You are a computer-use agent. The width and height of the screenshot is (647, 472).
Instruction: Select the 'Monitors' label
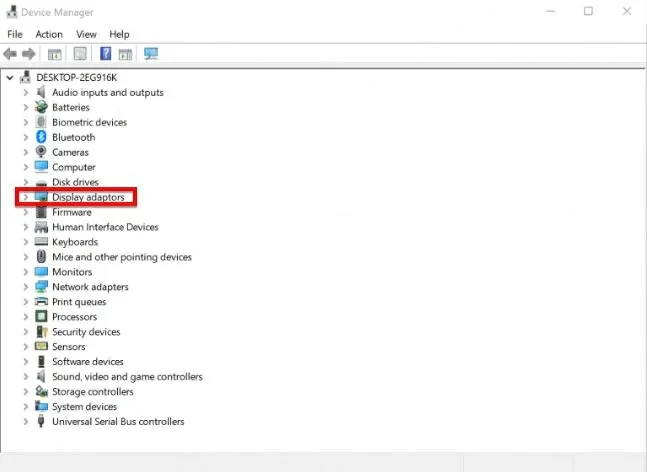pos(72,272)
